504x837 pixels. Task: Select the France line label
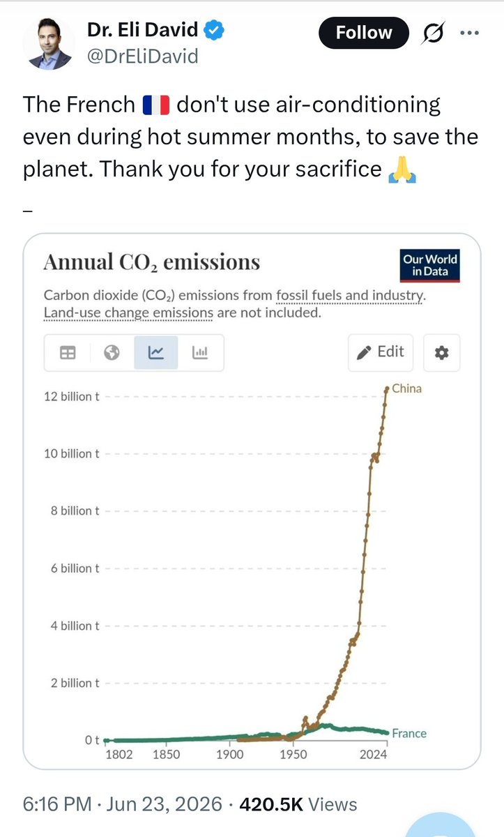point(409,733)
